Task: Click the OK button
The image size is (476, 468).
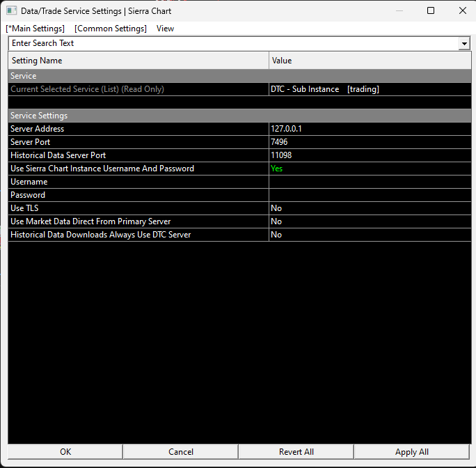Action: point(65,452)
